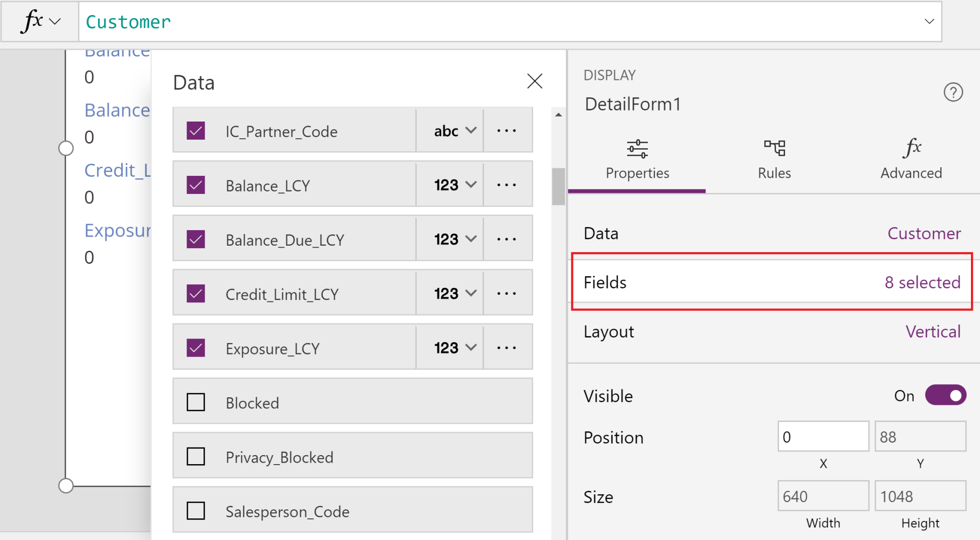Switch to the Rules tab

774,160
